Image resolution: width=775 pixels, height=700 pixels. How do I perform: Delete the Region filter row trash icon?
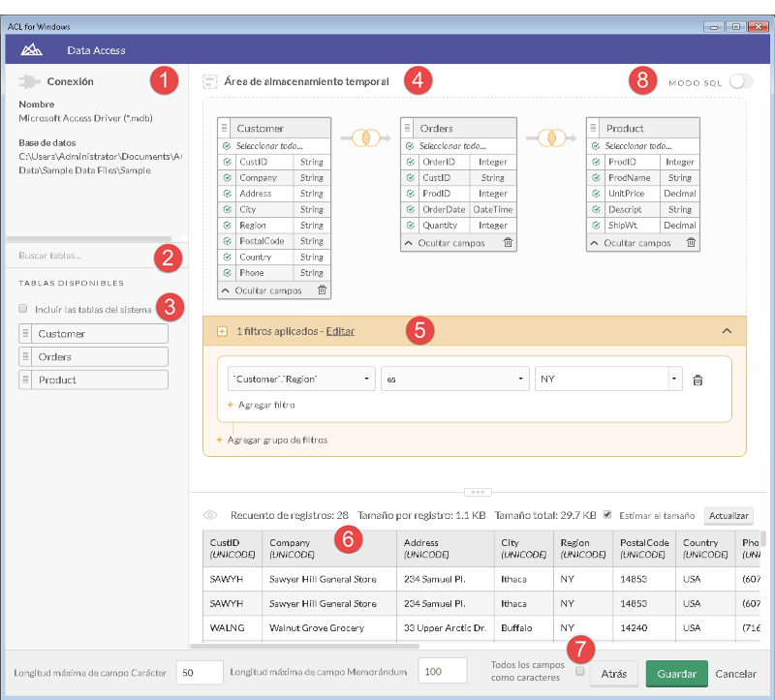tap(697, 380)
